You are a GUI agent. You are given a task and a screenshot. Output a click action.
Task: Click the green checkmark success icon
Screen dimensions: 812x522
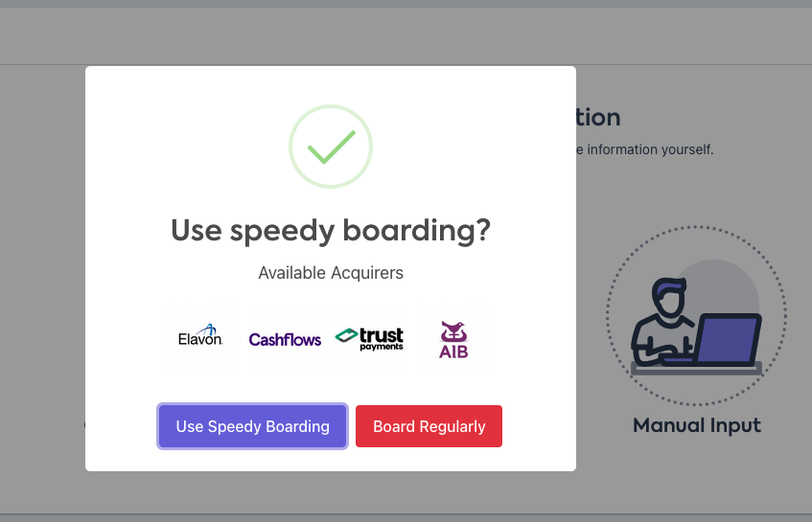click(331, 146)
